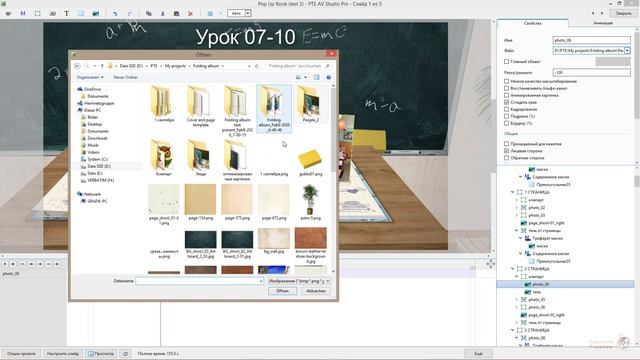Open the Люди folder
This screenshot has width=640, height=360.
point(200,158)
